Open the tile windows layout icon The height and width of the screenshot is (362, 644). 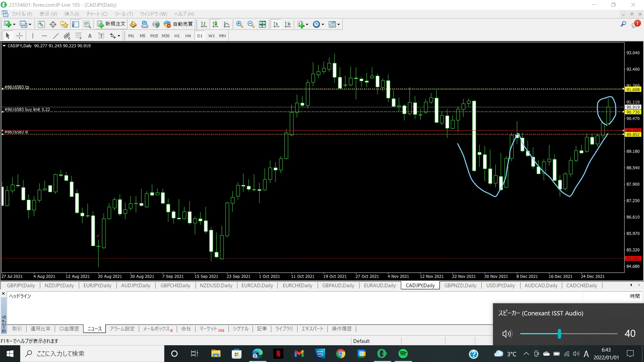[262, 24]
